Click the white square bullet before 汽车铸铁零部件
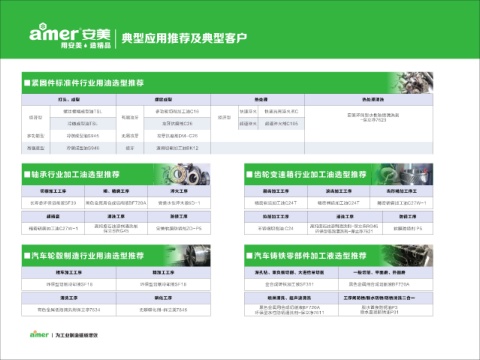The height and width of the screenshot is (360, 480). (249, 256)
